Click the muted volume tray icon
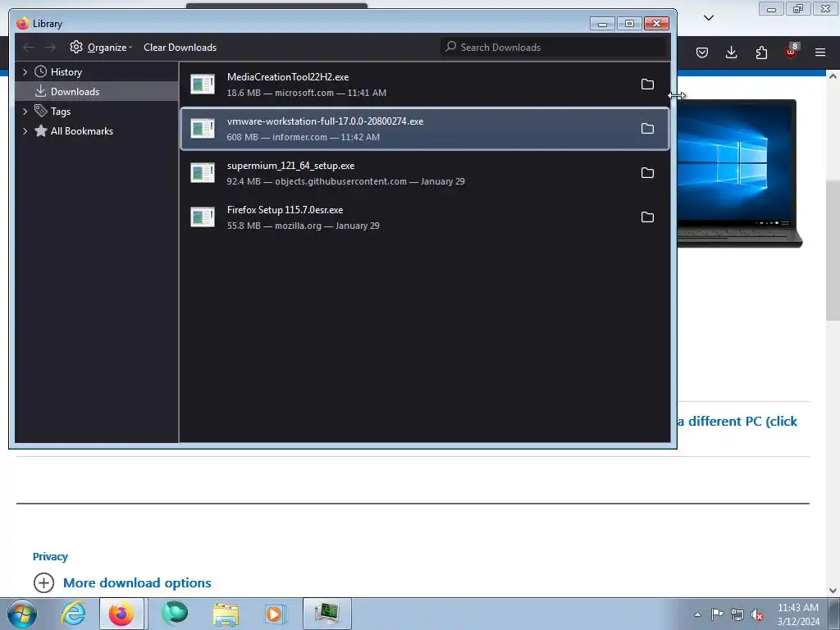The width and height of the screenshot is (840, 630). click(757, 614)
